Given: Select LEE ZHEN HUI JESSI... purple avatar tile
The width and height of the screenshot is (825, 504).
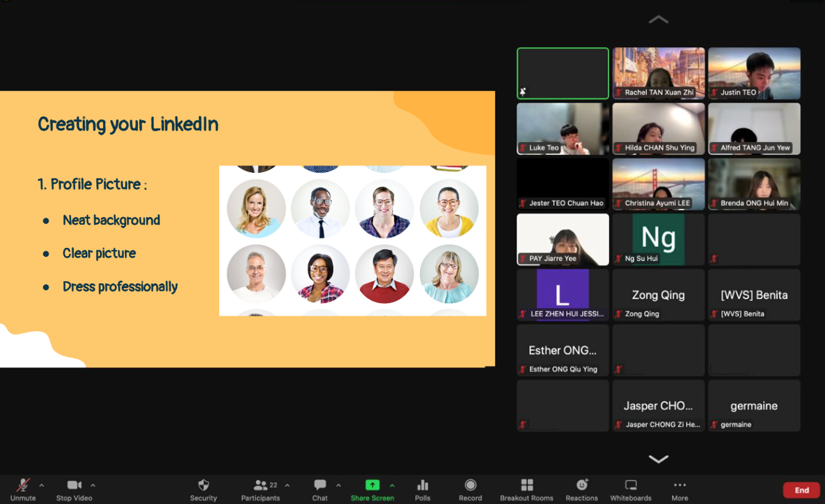Looking at the screenshot, I should pos(563,294).
